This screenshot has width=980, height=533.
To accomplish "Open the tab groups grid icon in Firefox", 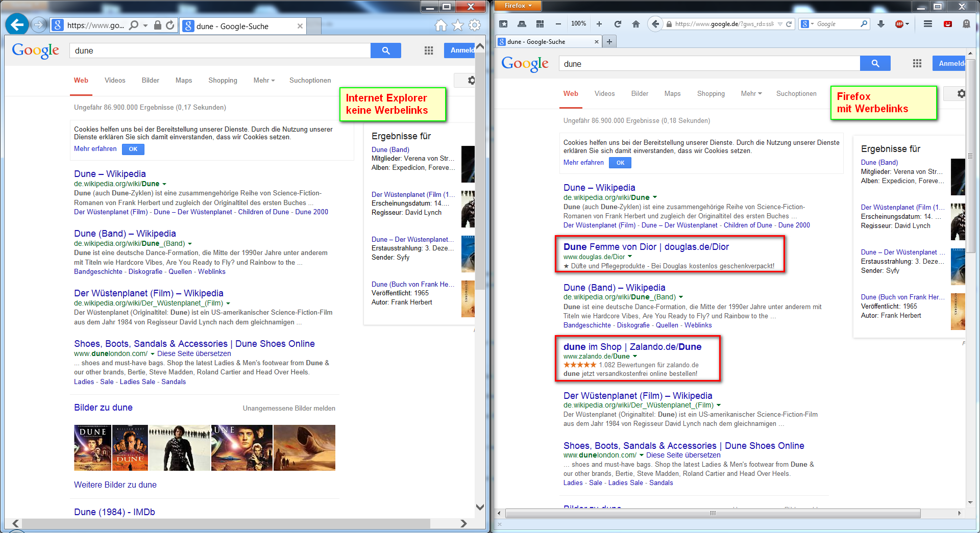I will [x=540, y=24].
